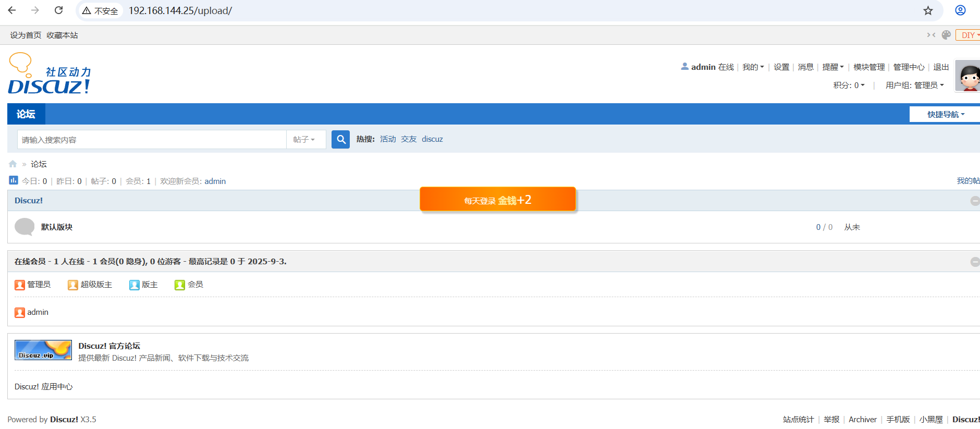Click the 默认版块 forum bubble icon

point(24,227)
